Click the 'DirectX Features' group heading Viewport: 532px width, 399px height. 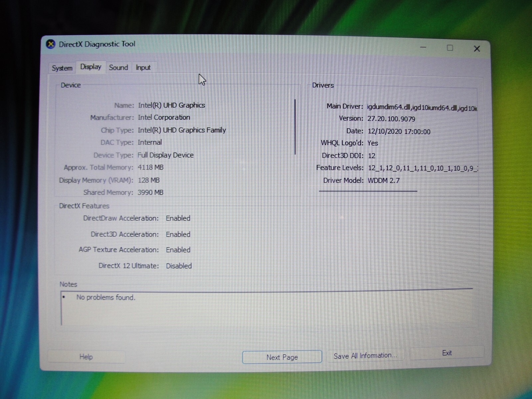(x=84, y=206)
